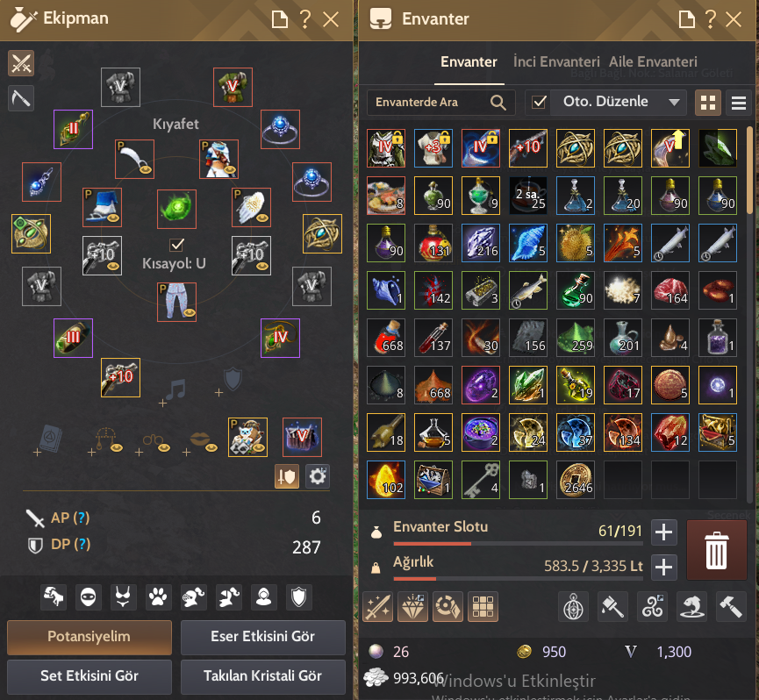Click the trash can delete item icon
759x700 pixels.
(x=716, y=550)
